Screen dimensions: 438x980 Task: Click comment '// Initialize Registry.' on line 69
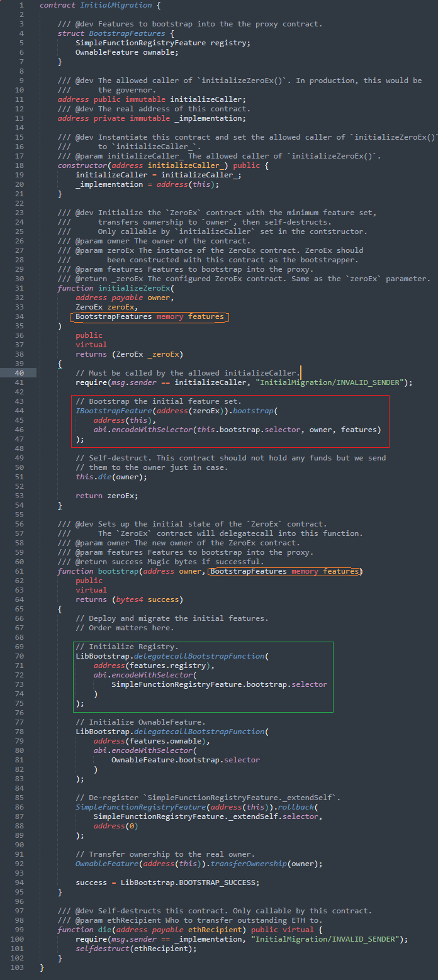click(127, 647)
